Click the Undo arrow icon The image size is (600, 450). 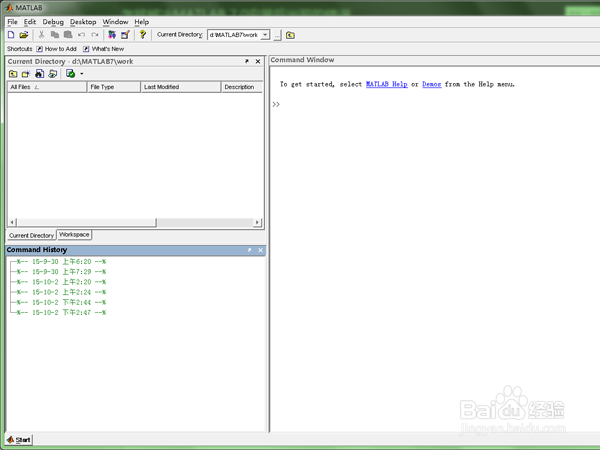coord(82,35)
